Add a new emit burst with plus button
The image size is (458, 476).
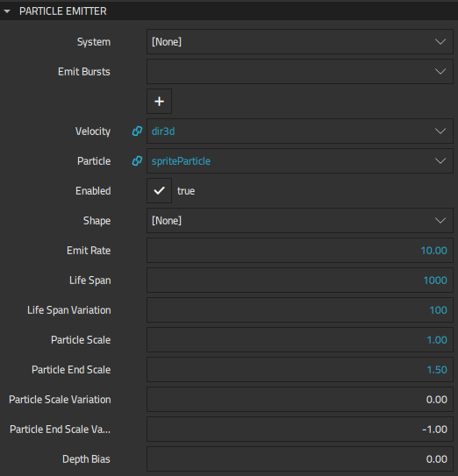pyautogui.click(x=160, y=101)
